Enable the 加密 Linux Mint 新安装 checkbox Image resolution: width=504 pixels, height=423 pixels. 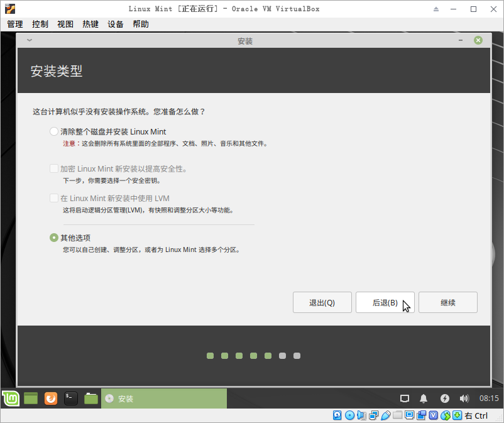(53, 168)
